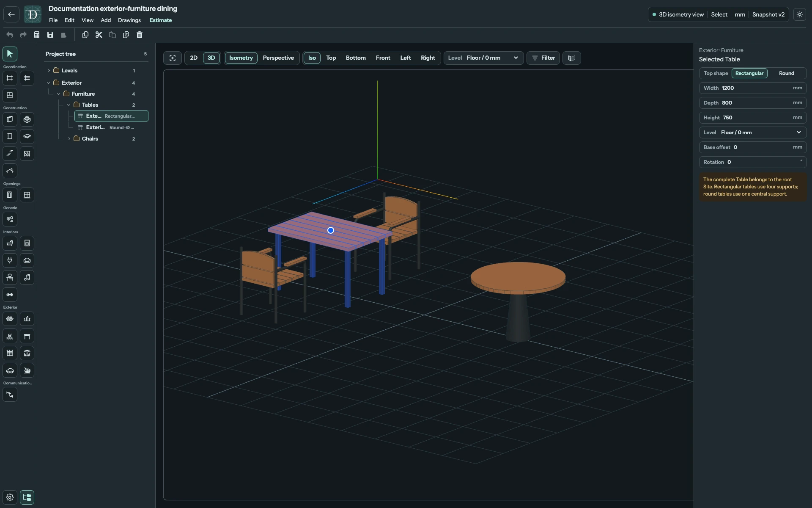The image size is (812, 508).
Task: Open the File menu
Action: [x=53, y=20]
